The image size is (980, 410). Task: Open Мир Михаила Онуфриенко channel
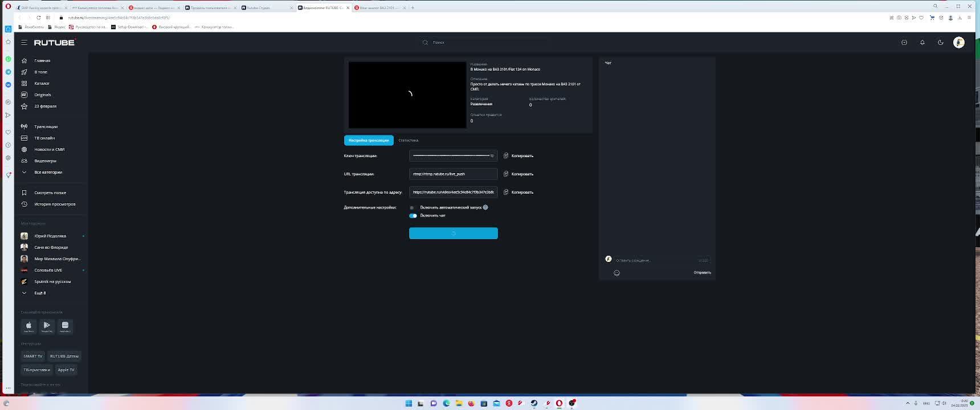pyautogui.click(x=57, y=259)
